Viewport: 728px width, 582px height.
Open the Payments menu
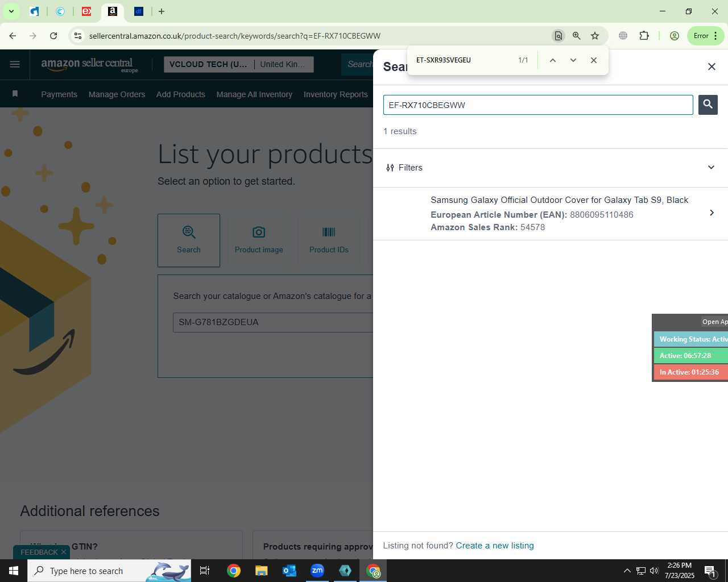(x=59, y=94)
